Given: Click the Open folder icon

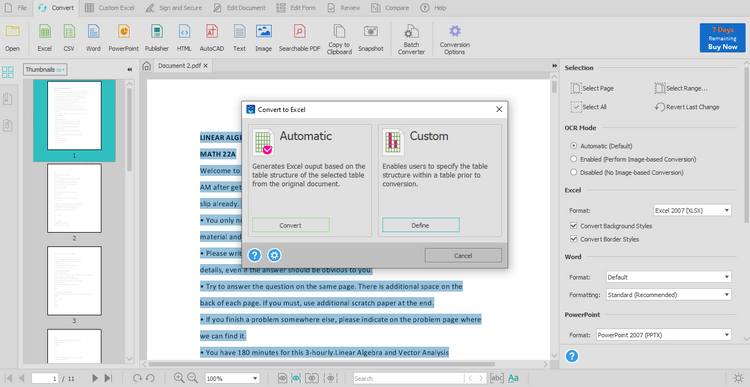Looking at the screenshot, I should coord(12,32).
